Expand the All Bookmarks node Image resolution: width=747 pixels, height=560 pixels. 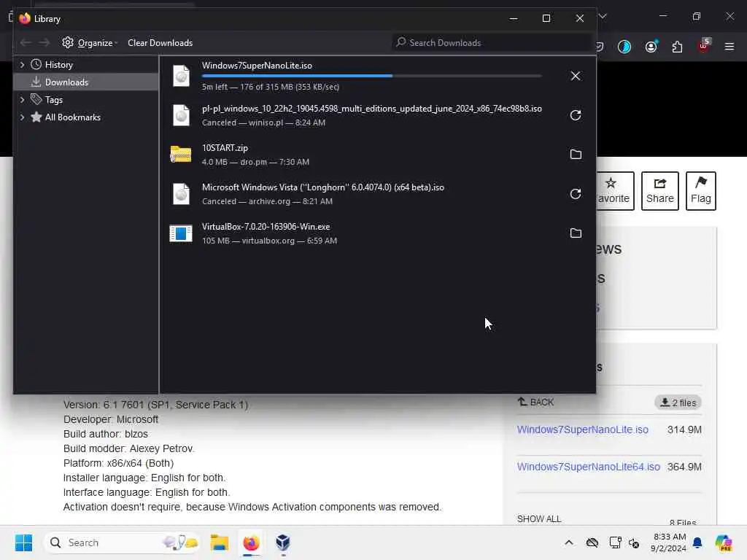(x=22, y=117)
